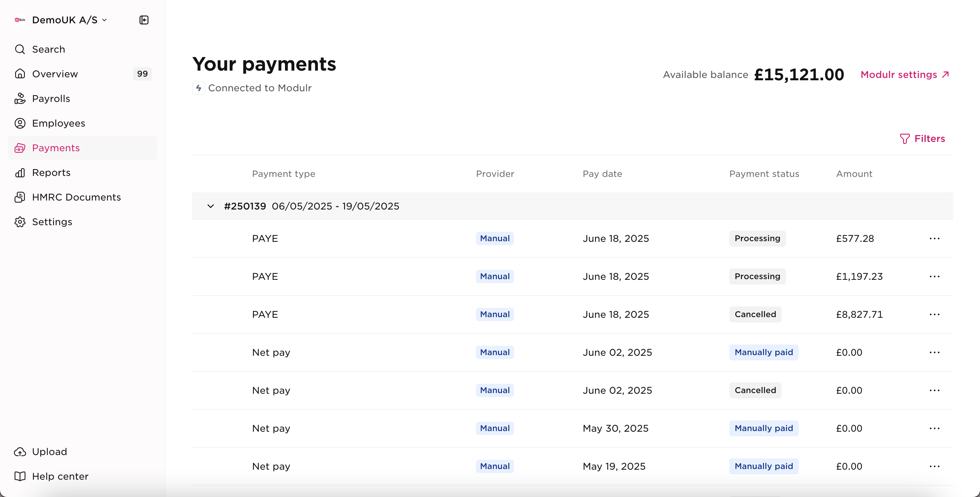Viewport: 980px width, 497px height.
Task: Click the ellipsis on the cancelled £8,827.71 payment
Action: (x=935, y=314)
